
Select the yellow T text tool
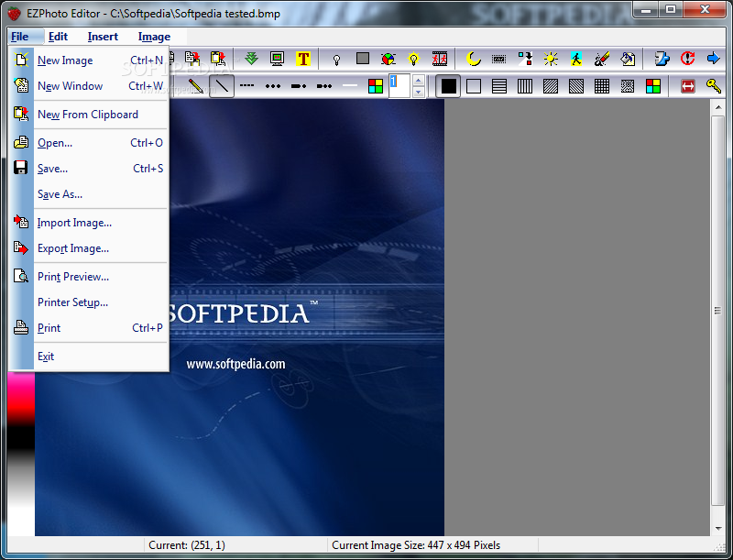tap(303, 59)
